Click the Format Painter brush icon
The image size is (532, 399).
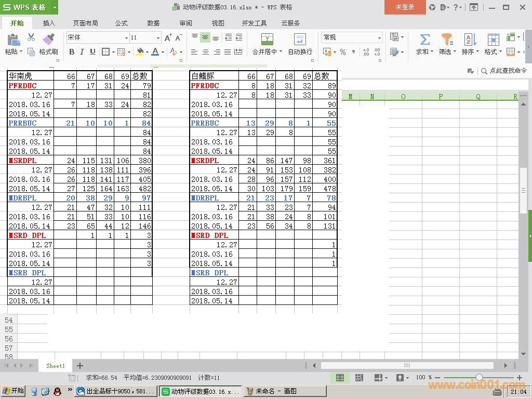pos(48,39)
